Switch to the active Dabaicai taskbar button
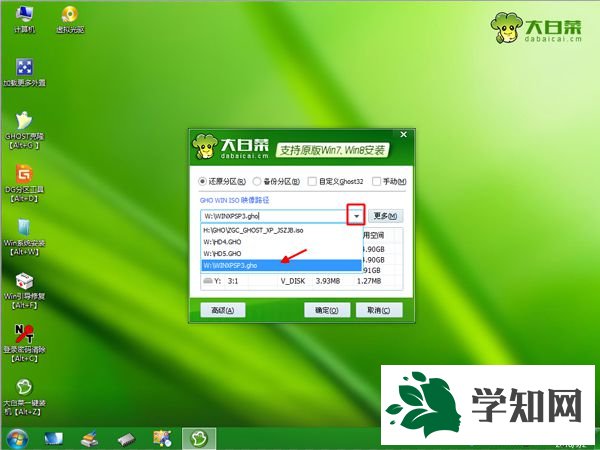Image resolution: width=600 pixels, height=450 pixels. 199,439
